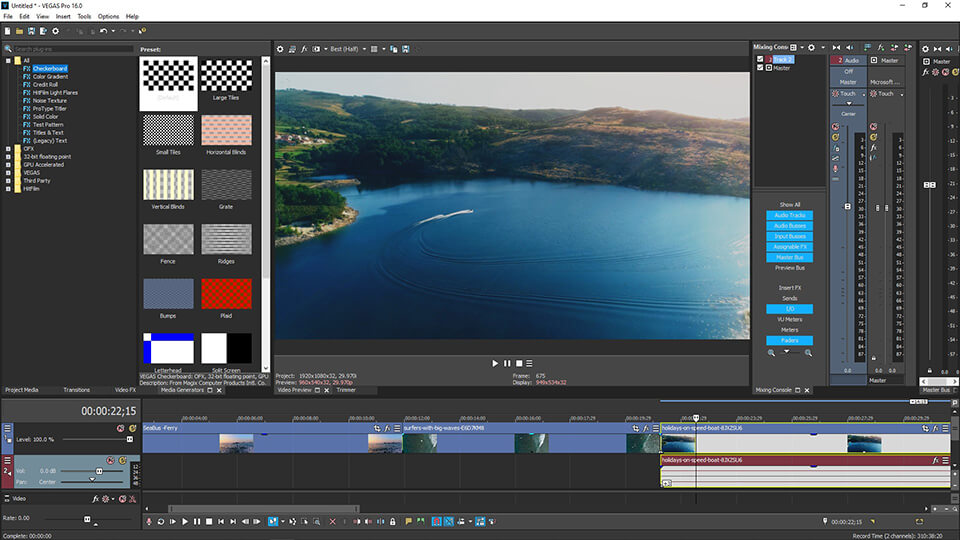Mute video track 1 in its track header
Viewport: 960px width, 540px height.
(121, 429)
